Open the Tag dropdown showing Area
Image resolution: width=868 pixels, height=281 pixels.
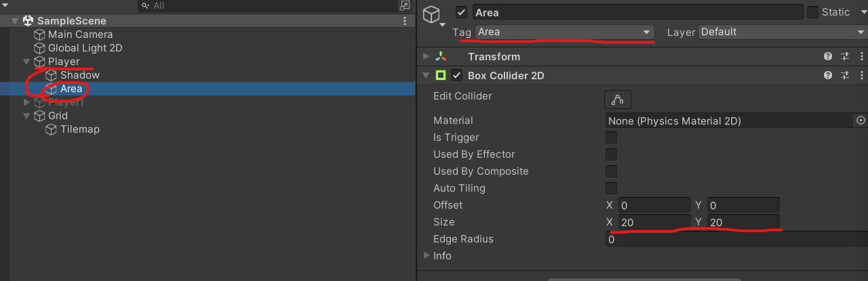(564, 32)
